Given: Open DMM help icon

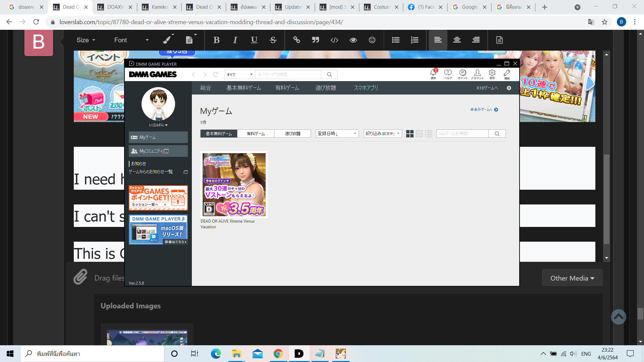Looking at the screenshot, I should (x=448, y=74).
